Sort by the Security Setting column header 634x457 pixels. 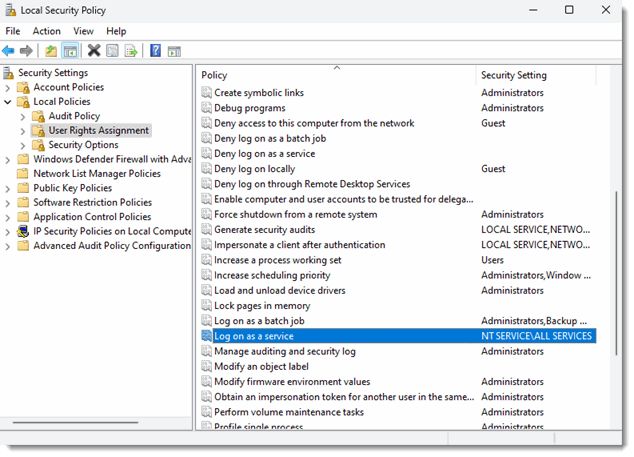pos(536,75)
